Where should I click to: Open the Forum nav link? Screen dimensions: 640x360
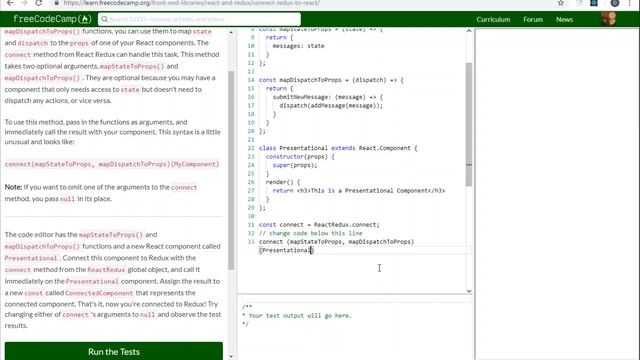(533, 19)
